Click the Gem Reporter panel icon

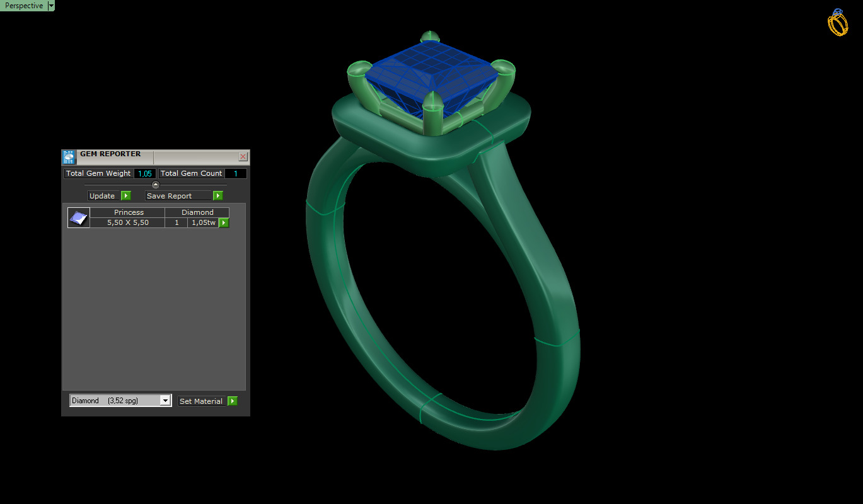pos(69,157)
